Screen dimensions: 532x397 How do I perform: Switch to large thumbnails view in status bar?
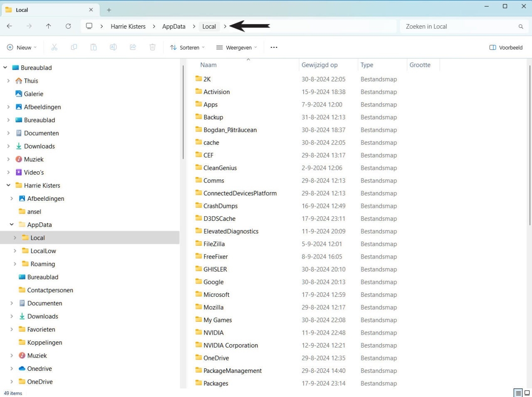[526, 392]
